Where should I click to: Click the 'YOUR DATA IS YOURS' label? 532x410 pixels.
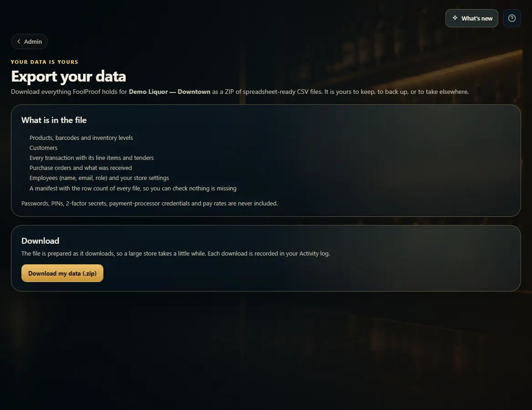click(x=45, y=62)
